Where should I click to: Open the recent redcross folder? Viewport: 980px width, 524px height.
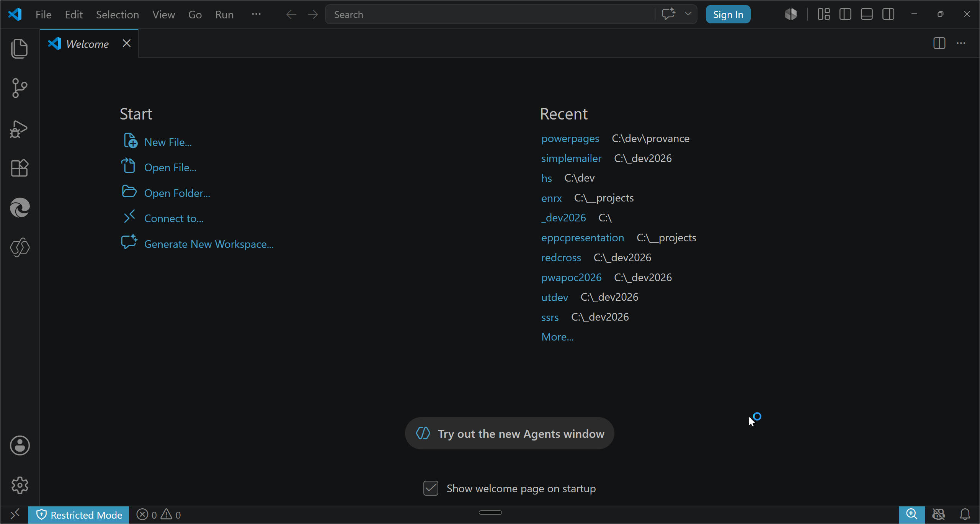561,257
